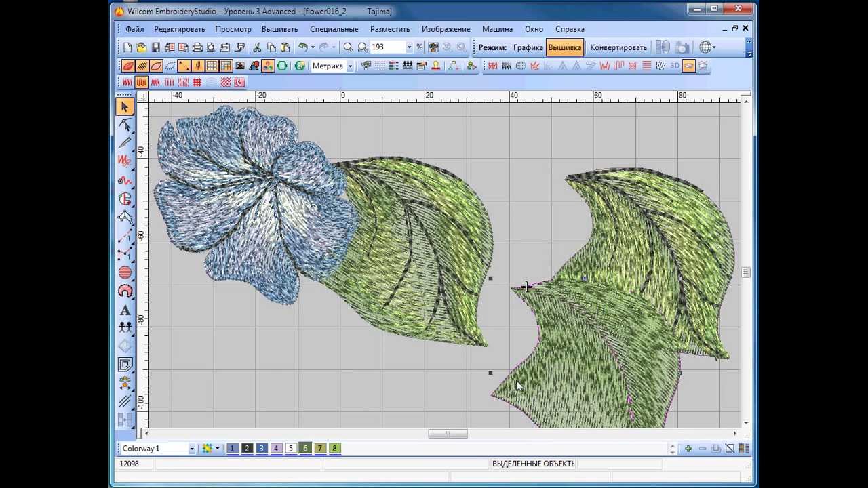Select the red Circle shape tool
Screen dimensions: 868x488
pyautogui.click(x=125, y=272)
